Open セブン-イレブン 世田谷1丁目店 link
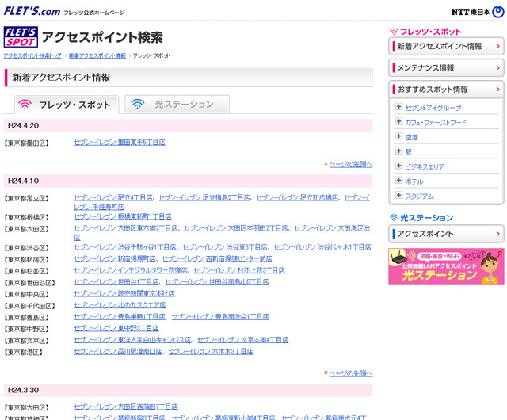507x420 pixels. pyautogui.click(x=116, y=282)
